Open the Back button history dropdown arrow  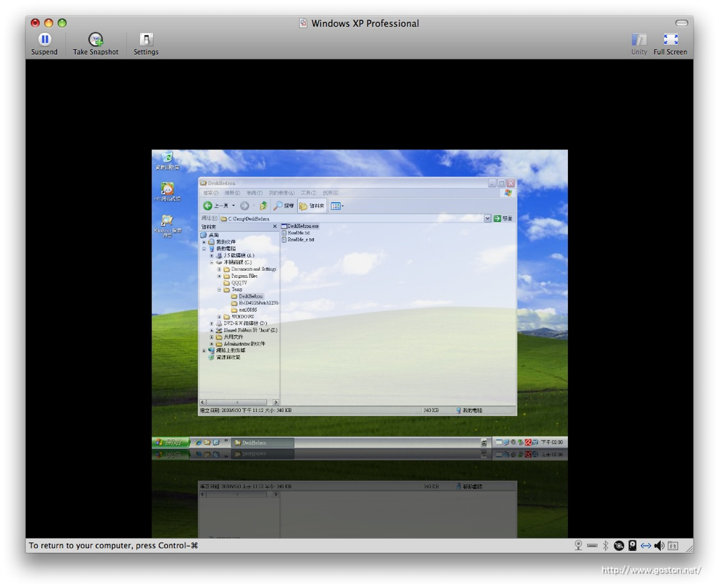(233, 206)
